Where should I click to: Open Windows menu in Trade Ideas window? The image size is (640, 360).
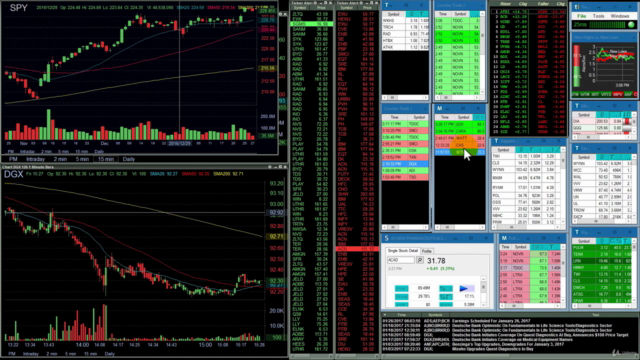point(620,16)
